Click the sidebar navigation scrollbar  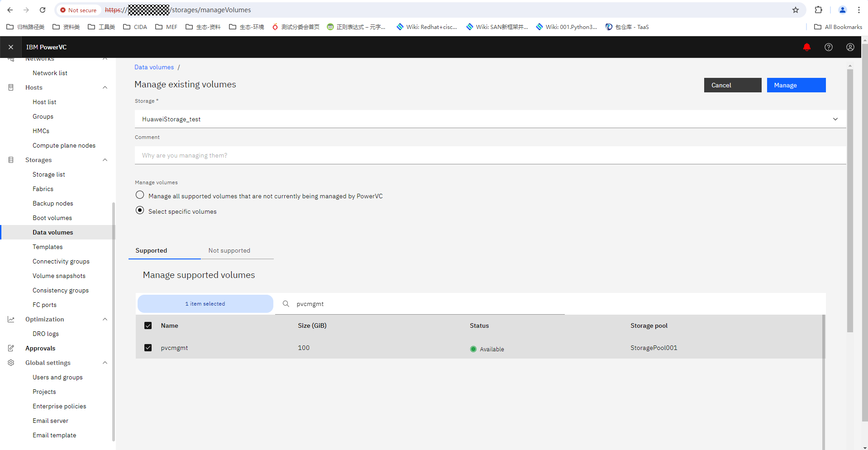pyautogui.click(x=114, y=321)
